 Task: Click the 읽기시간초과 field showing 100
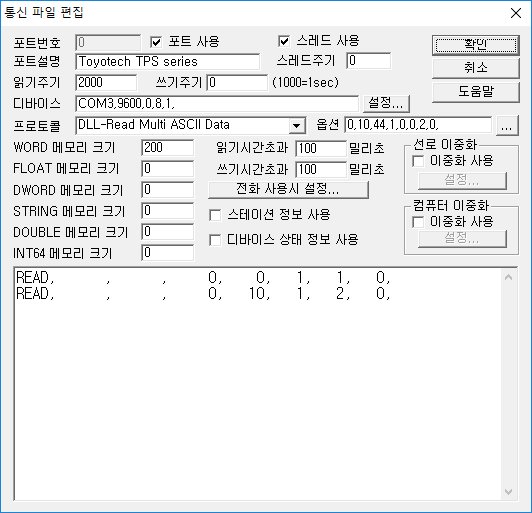(x=321, y=149)
